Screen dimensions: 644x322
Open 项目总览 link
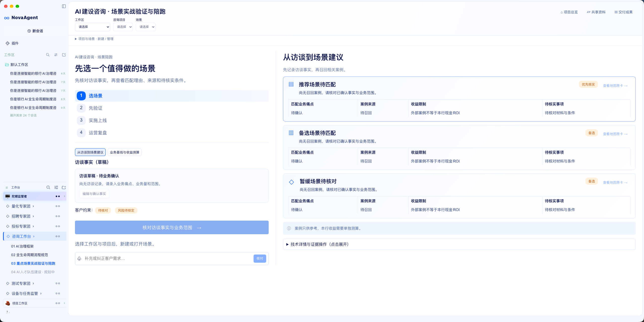pyautogui.click(x=569, y=12)
